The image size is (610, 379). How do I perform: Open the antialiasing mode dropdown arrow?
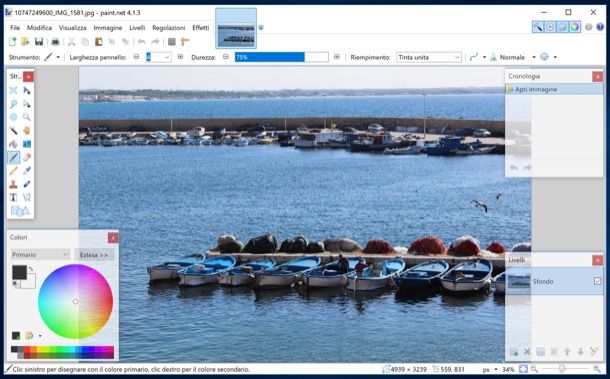coord(484,57)
